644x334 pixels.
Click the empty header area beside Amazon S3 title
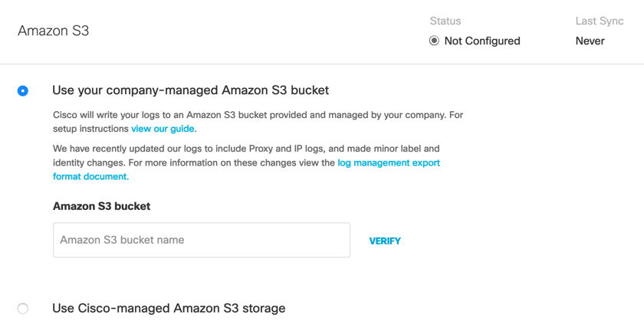pyautogui.click(x=253, y=31)
